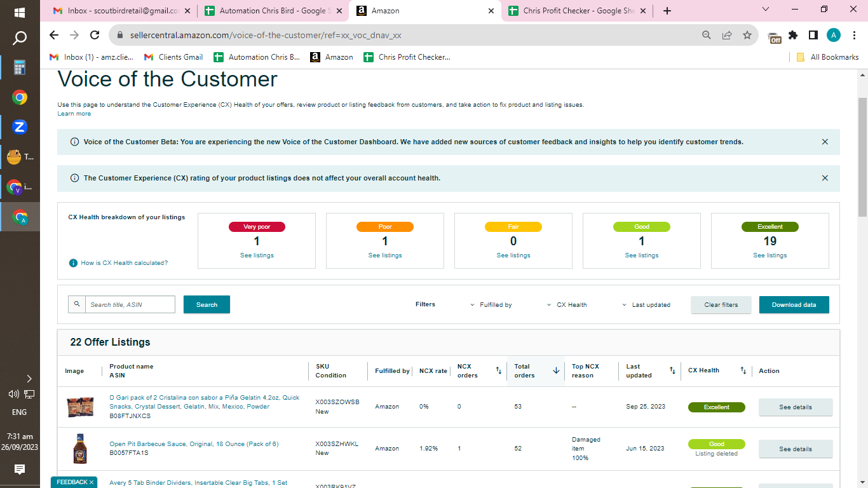This screenshot has width=868, height=488.
Task: Open a new browser tab
Action: click(667, 11)
